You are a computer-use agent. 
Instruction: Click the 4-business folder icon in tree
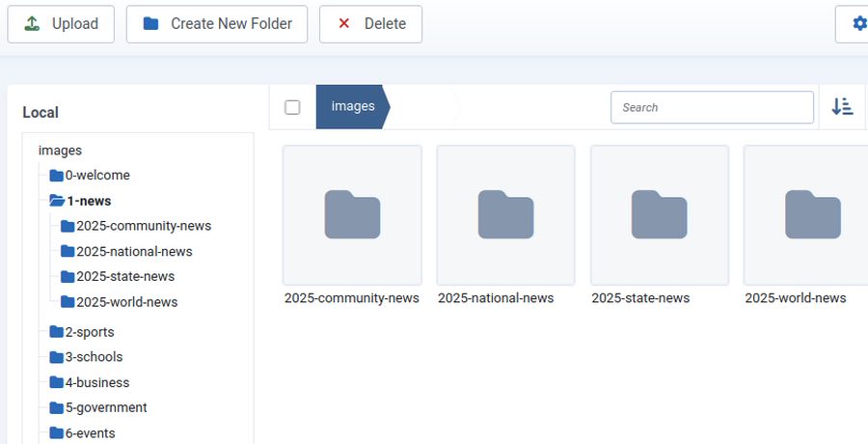pos(57,383)
